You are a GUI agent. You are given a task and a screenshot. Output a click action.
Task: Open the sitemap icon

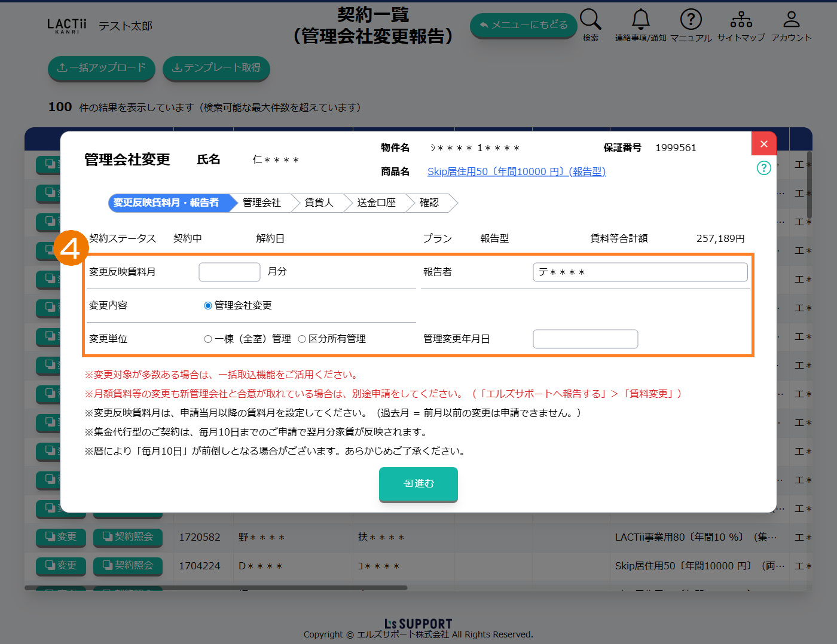click(x=741, y=20)
